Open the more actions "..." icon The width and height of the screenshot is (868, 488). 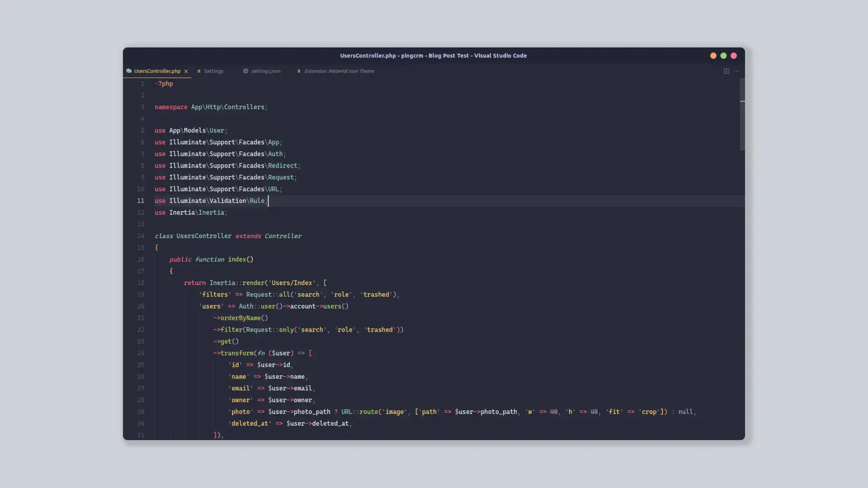[x=737, y=71]
